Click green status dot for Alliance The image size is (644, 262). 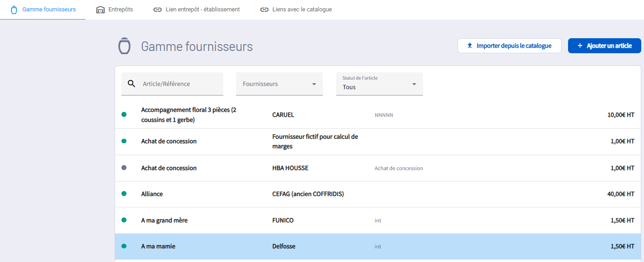[x=124, y=194]
